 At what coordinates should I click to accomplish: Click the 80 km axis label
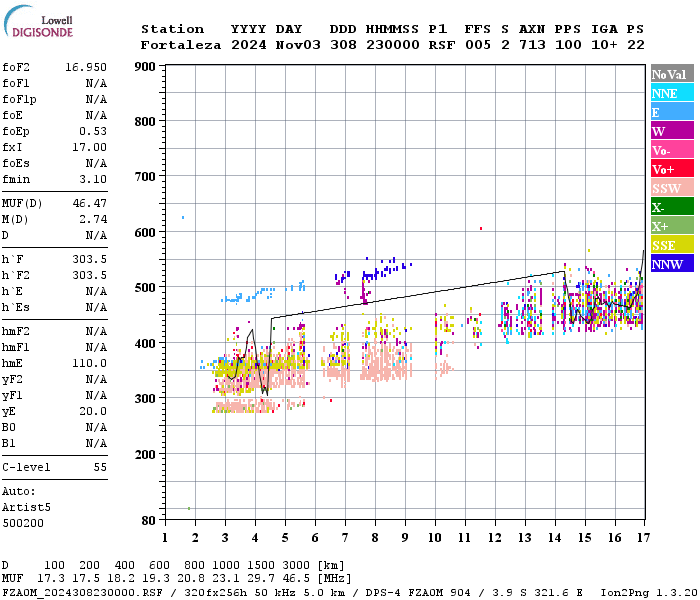(148, 520)
